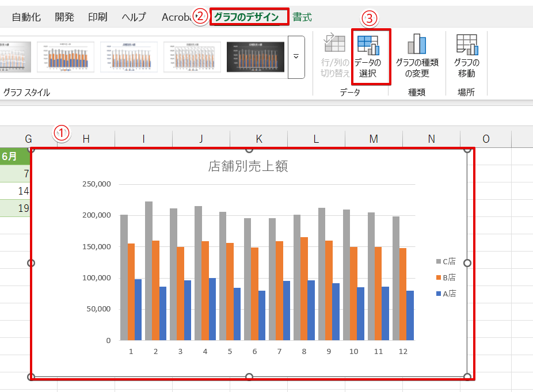Image resolution: width=533 pixels, height=392 pixels.
Task: Open グラフの種類の変更 (Change Chart Type)
Action: pyautogui.click(x=417, y=55)
